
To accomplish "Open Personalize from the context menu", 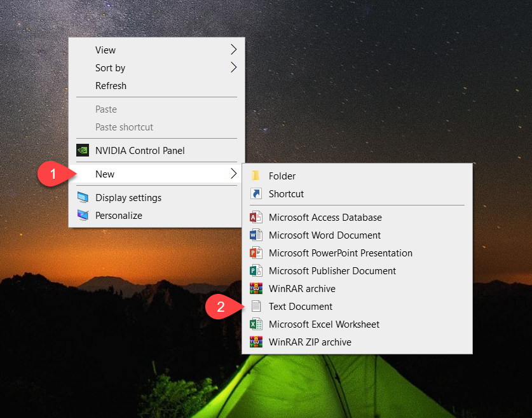I will pyautogui.click(x=119, y=216).
